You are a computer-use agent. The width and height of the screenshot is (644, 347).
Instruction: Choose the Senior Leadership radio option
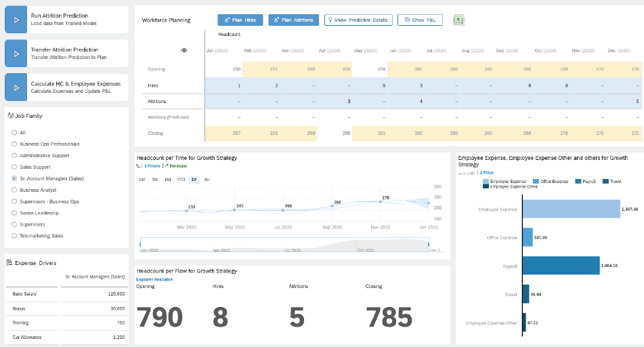point(14,213)
